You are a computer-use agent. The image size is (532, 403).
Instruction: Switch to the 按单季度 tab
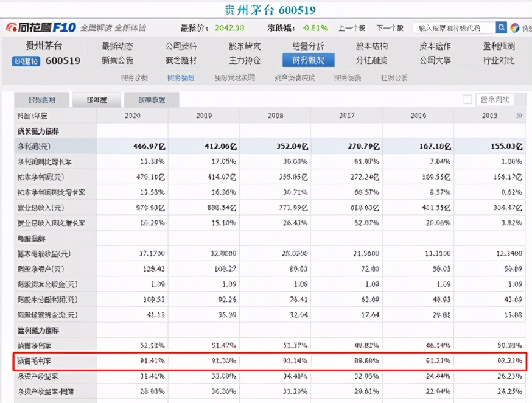click(151, 99)
